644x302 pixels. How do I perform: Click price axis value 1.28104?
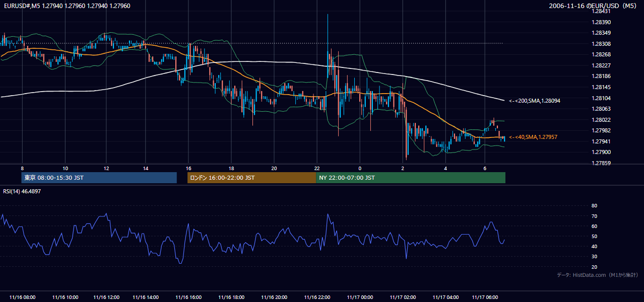click(602, 98)
